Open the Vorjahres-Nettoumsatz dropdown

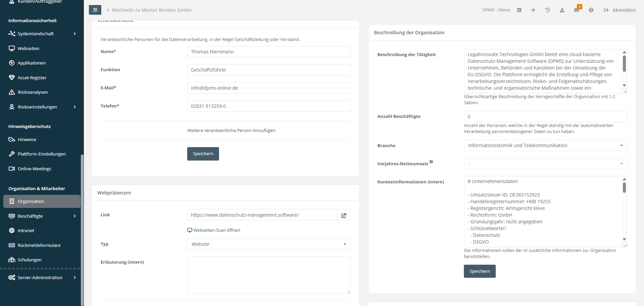pyautogui.click(x=545, y=164)
